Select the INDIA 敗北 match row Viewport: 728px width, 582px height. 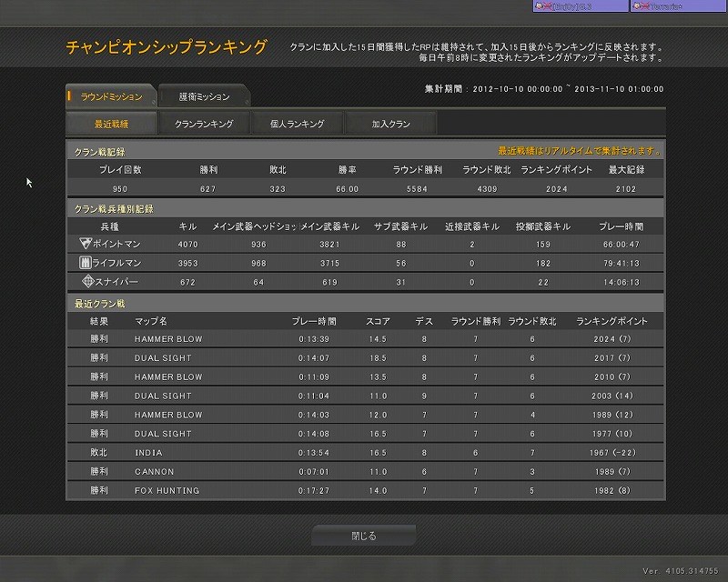pyautogui.click(x=364, y=452)
